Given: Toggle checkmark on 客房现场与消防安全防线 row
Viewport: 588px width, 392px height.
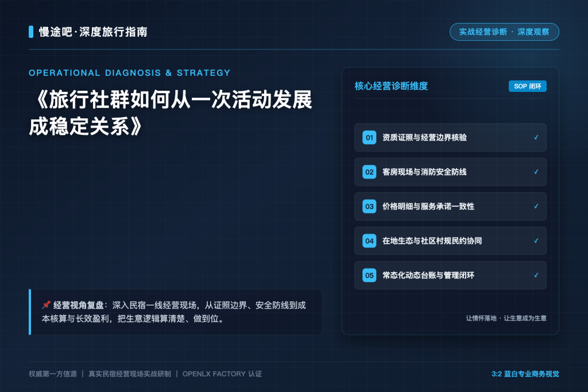Looking at the screenshot, I should 536,172.
